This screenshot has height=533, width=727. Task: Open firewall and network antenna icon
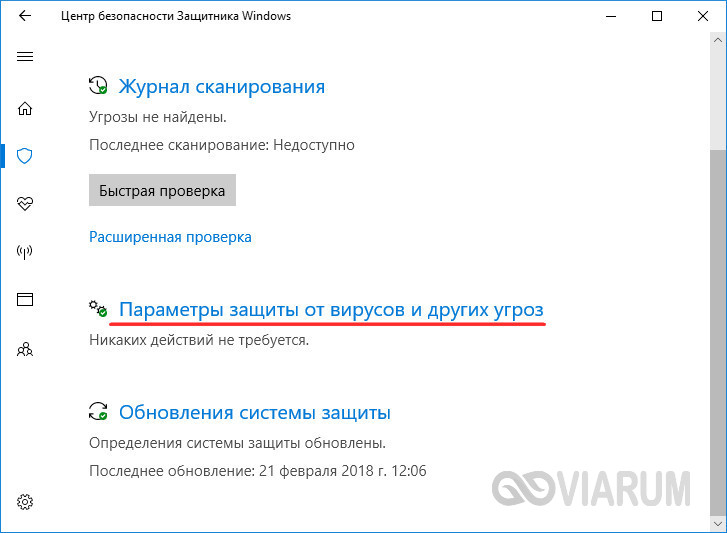25,252
